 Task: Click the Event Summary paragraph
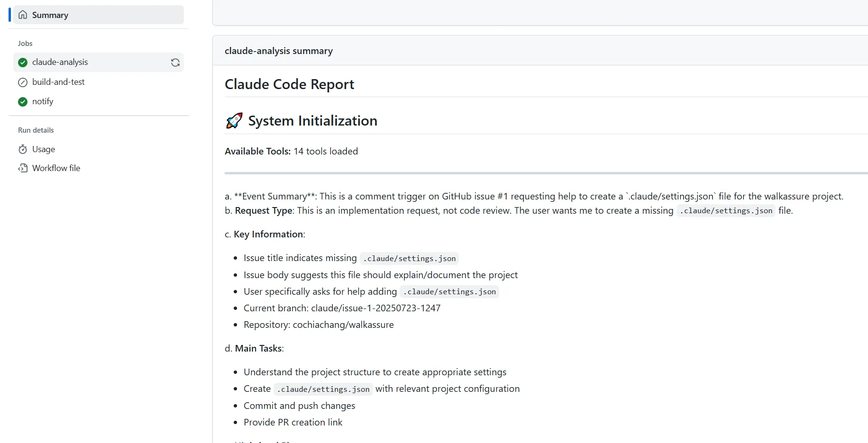click(x=534, y=196)
